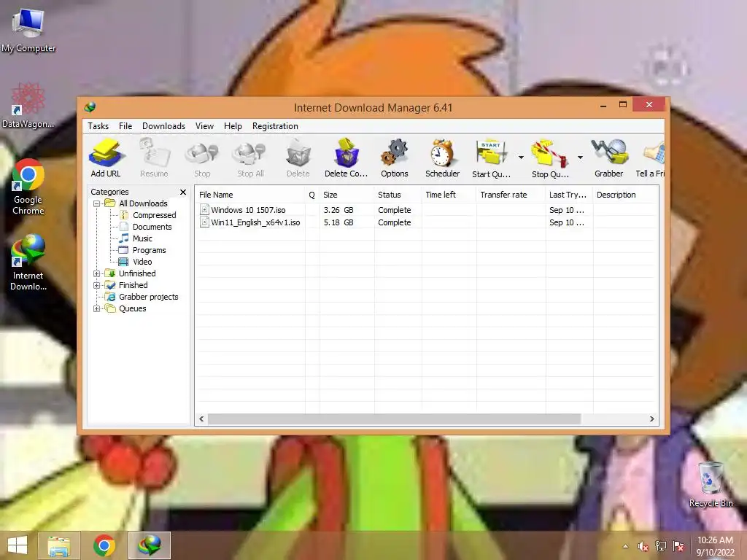Image resolution: width=747 pixels, height=560 pixels.
Task: Collapse the All Downloads tree node
Action: (97, 204)
